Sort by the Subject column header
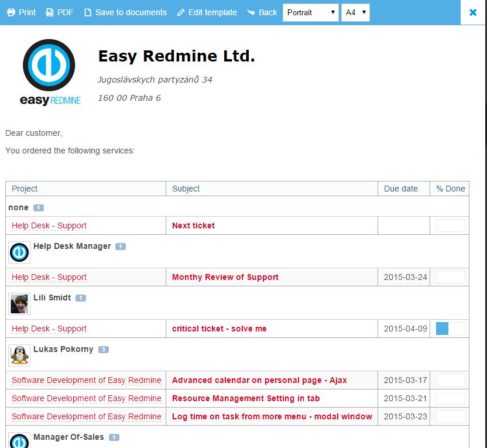Screen dimensions: 487x448 click(x=186, y=189)
